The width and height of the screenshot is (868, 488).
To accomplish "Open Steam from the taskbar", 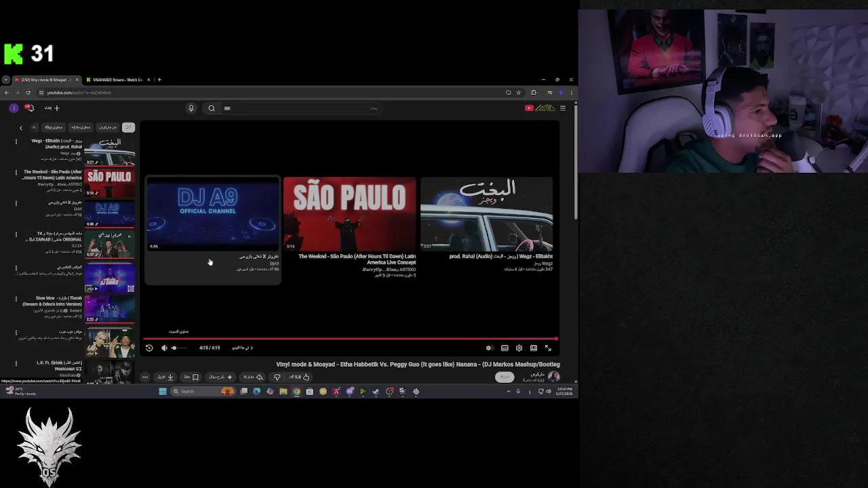I will [376, 391].
